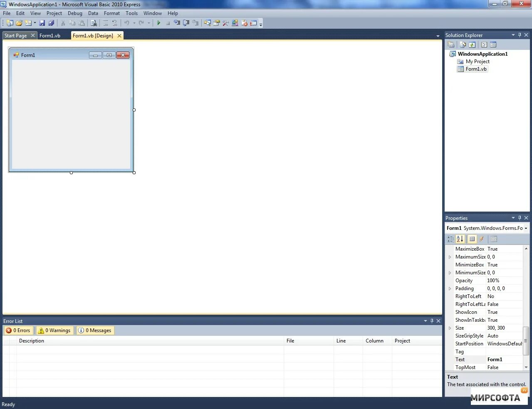Select Form1.vb in Solution Explorer
The width and height of the screenshot is (532, 409).
tap(476, 69)
